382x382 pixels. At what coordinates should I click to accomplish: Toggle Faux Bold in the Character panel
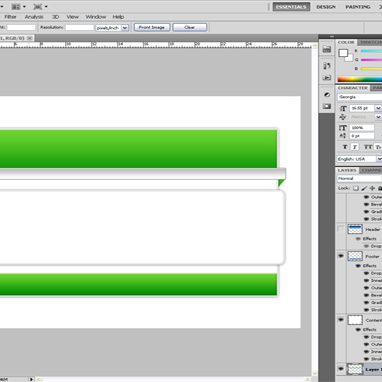345,147
